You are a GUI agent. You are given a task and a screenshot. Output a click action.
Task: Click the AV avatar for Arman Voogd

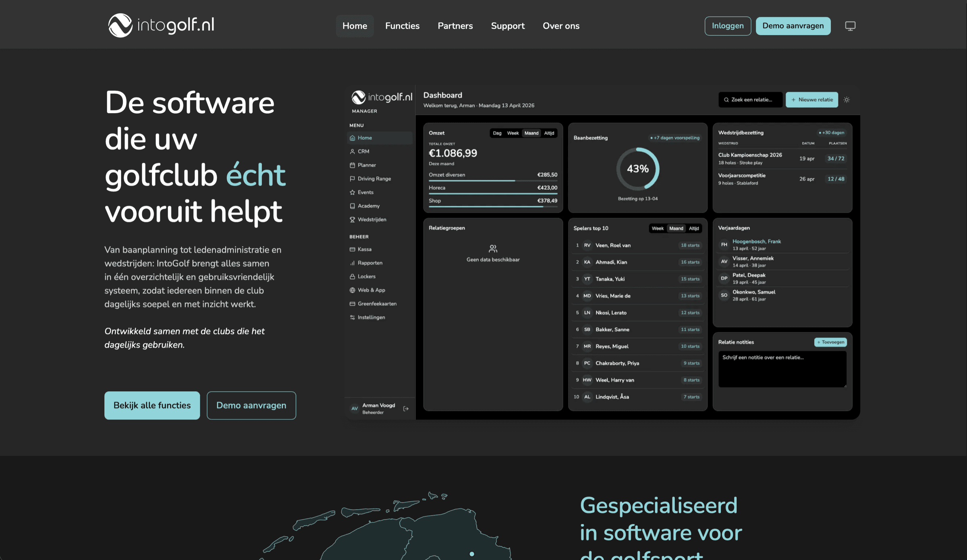[x=354, y=409]
